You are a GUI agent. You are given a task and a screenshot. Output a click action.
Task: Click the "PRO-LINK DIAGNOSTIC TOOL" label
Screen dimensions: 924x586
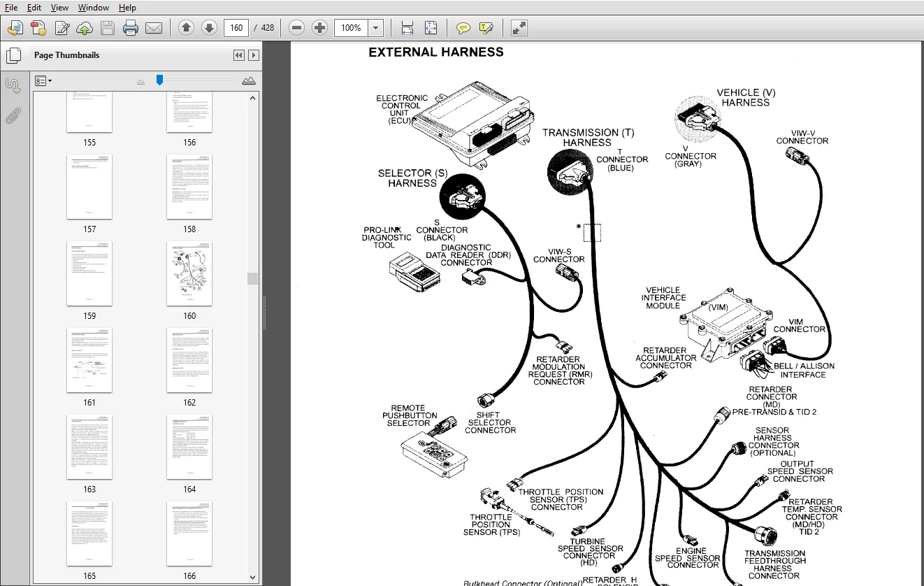click(387, 238)
